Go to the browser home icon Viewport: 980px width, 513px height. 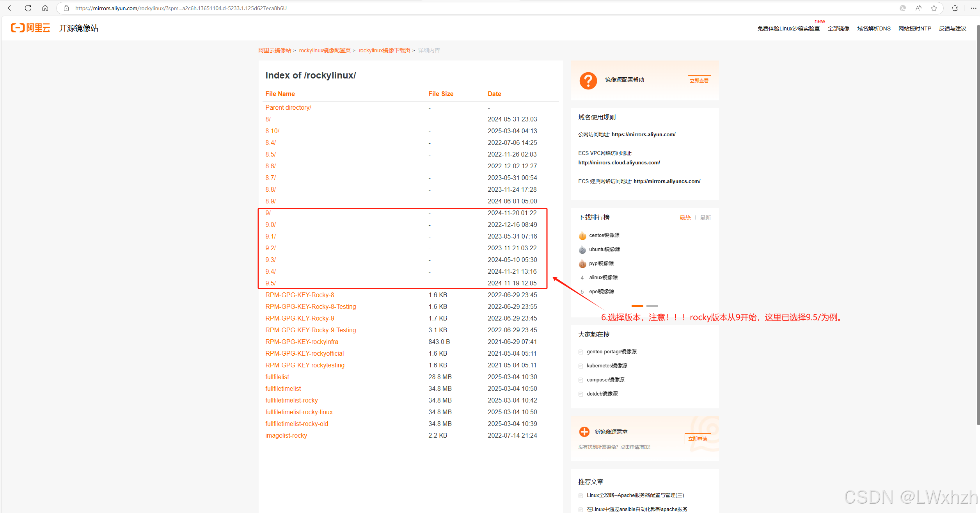click(x=45, y=8)
